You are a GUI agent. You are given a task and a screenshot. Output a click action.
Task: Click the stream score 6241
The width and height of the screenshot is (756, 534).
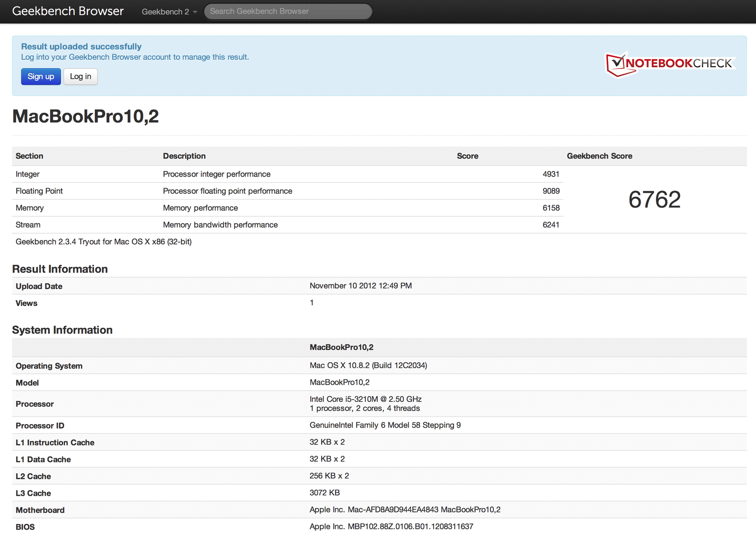pyautogui.click(x=551, y=225)
